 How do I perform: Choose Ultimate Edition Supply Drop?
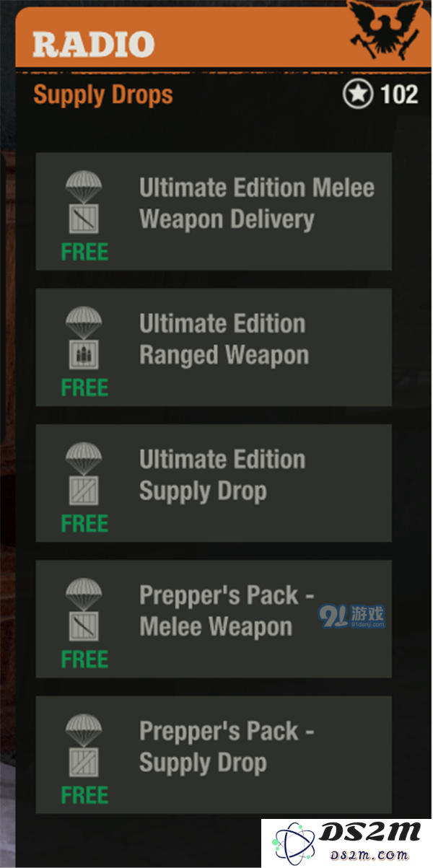[x=214, y=483]
